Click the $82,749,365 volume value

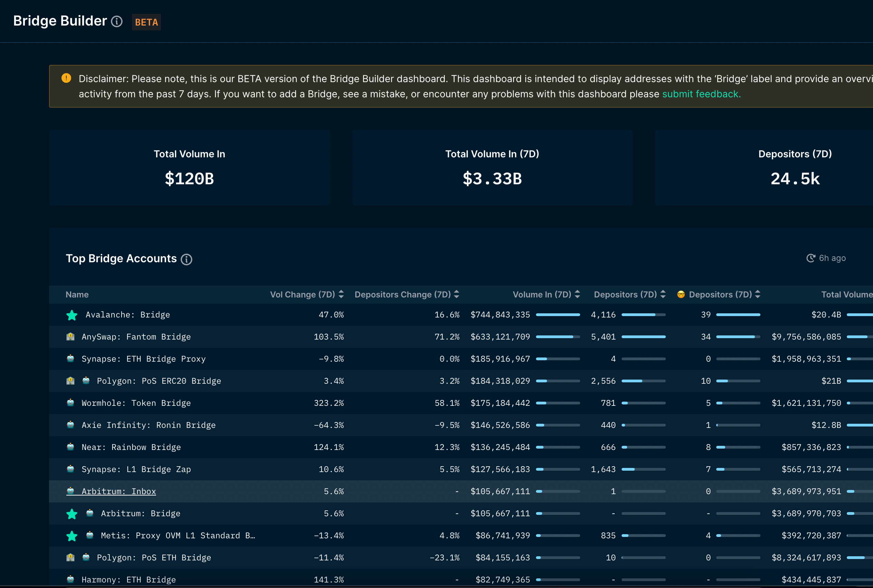[x=502, y=580]
